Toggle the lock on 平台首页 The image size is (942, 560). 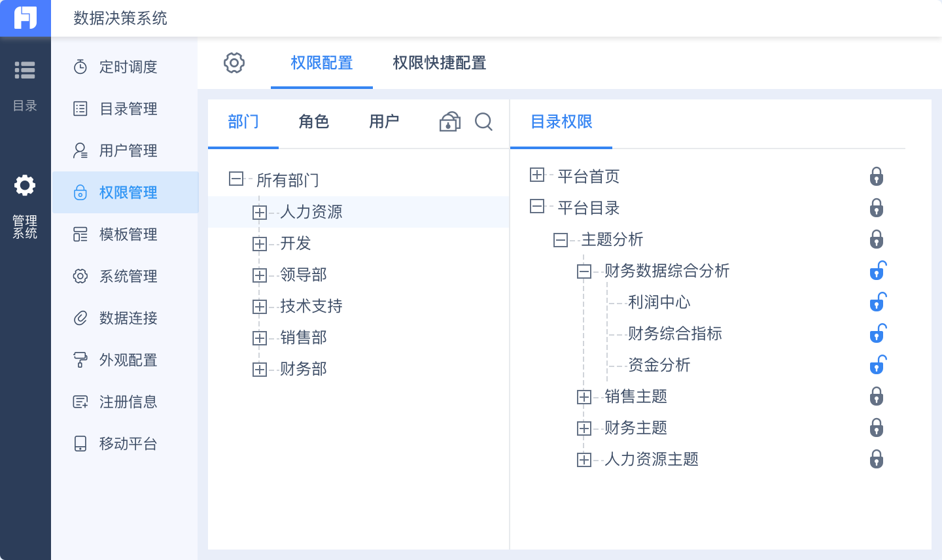(877, 176)
